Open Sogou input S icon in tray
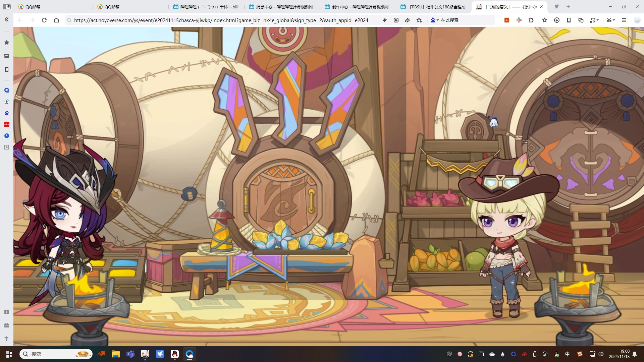 tap(580, 354)
